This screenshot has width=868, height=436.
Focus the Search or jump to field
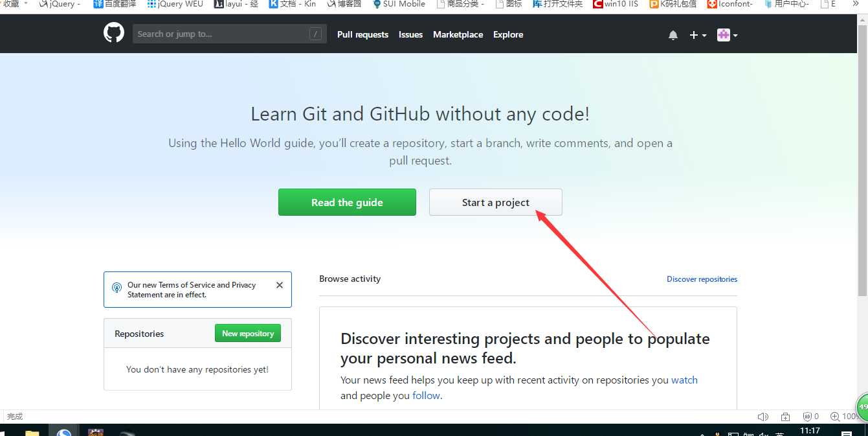click(x=229, y=34)
